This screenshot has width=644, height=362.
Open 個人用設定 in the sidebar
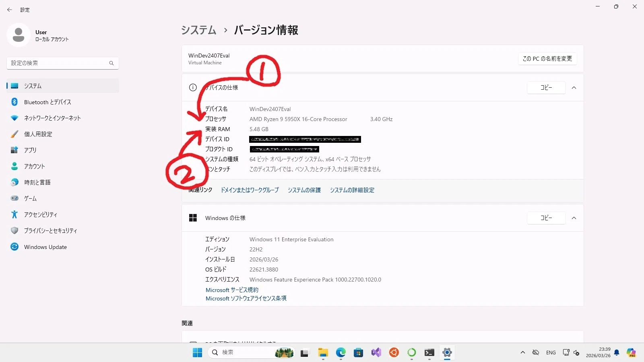(63, 134)
